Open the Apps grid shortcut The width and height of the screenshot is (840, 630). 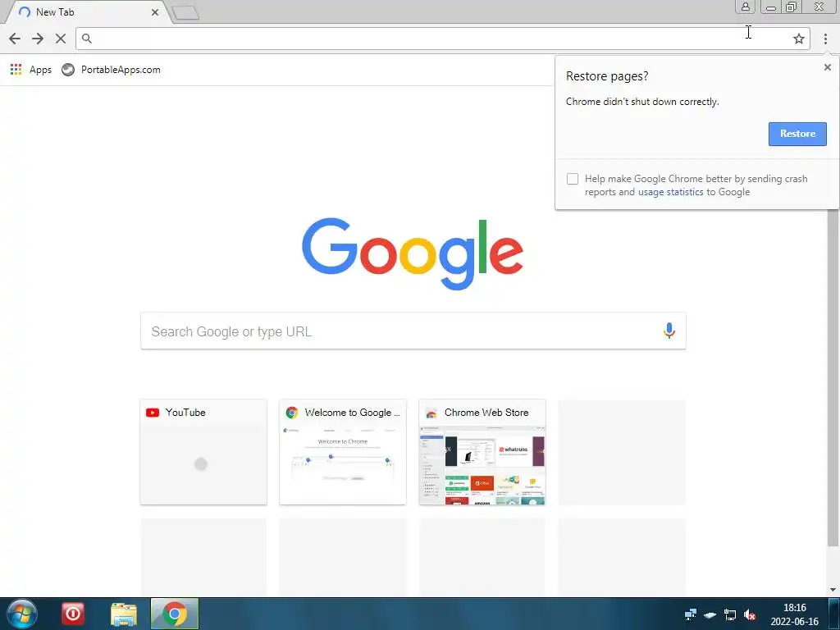pyautogui.click(x=31, y=70)
